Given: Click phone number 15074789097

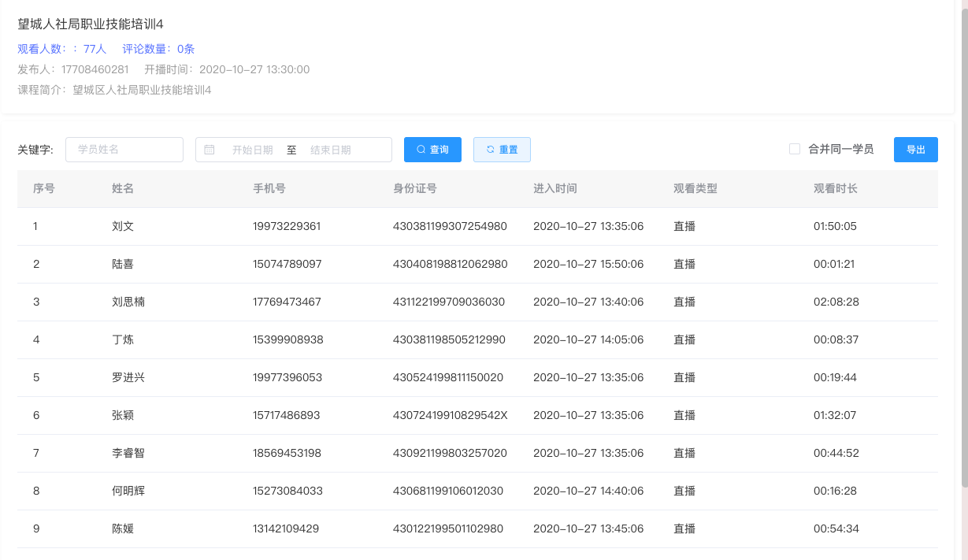Looking at the screenshot, I should 287,265.
